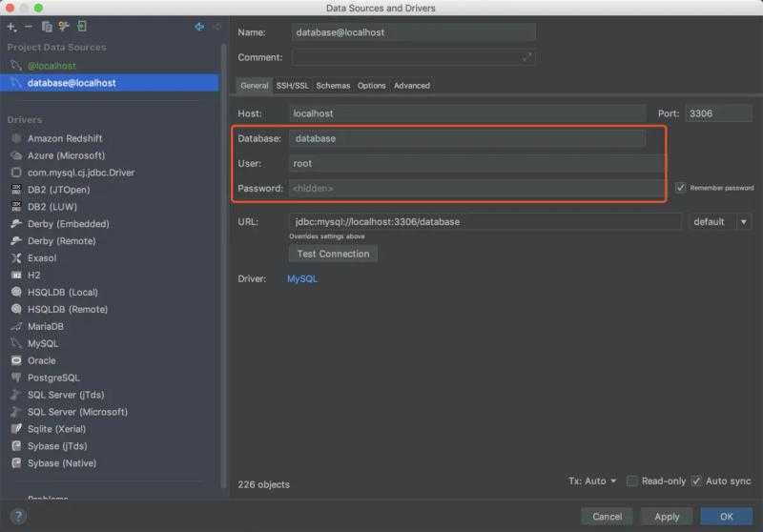Toggle Remember password checkbox

680,188
